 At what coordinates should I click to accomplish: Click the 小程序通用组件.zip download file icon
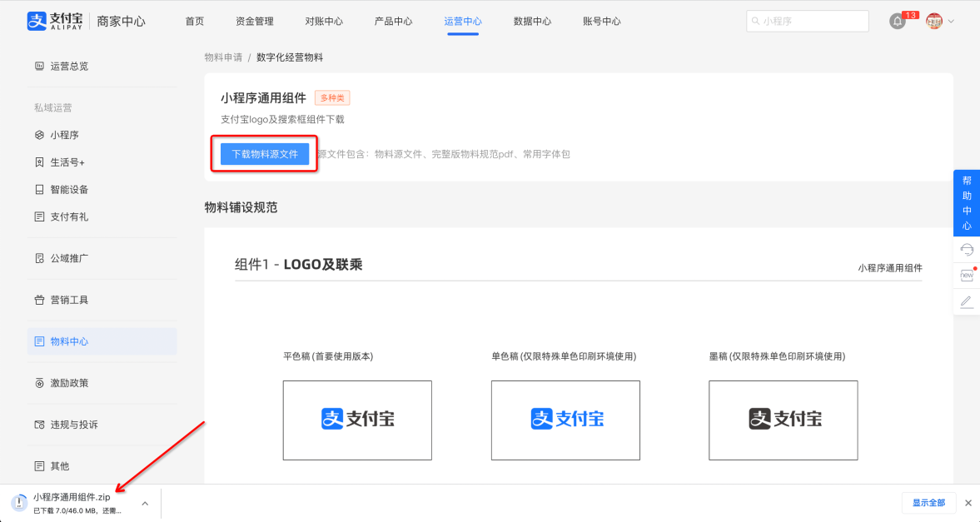(x=19, y=503)
